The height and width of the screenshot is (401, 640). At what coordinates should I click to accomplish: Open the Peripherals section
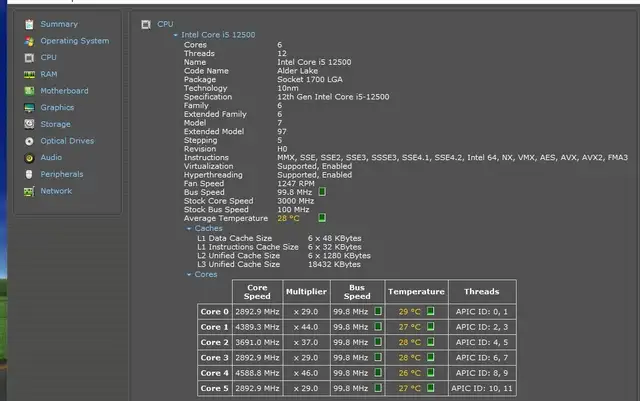point(61,174)
